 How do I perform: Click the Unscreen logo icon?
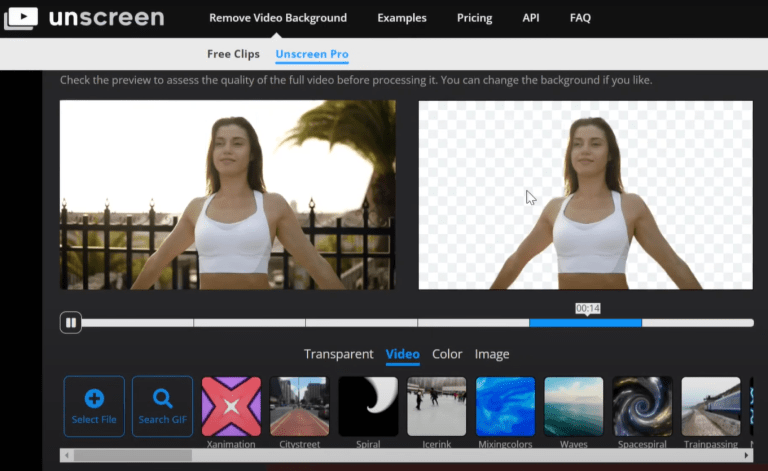tap(21, 18)
